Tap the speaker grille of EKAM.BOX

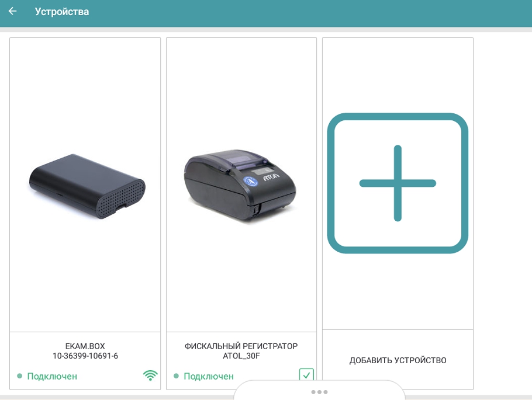(121, 199)
